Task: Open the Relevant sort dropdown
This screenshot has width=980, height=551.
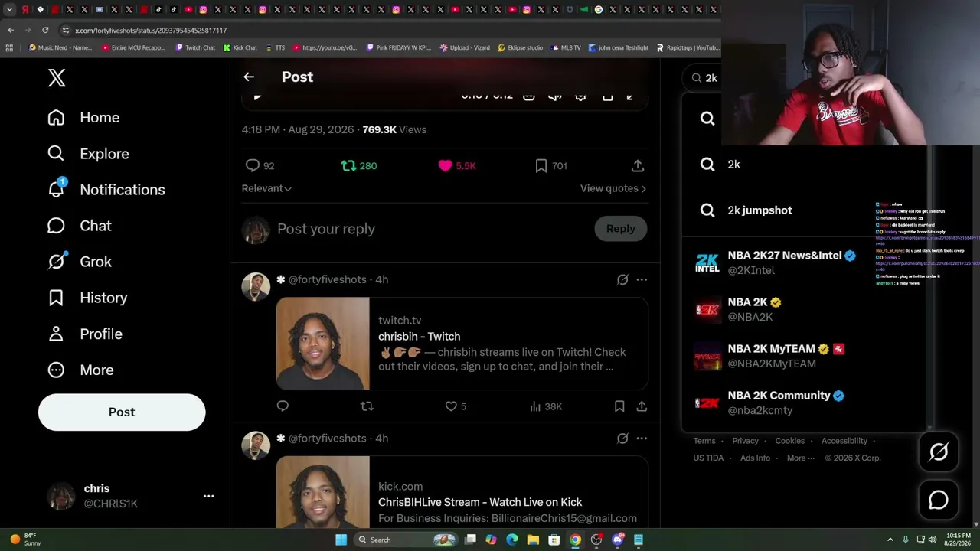Action: click(266, 188)
